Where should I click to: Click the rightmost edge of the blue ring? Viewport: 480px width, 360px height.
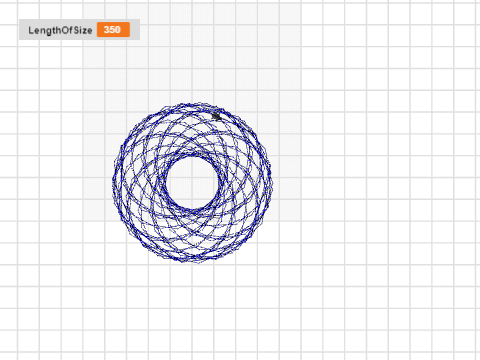pos(271,183)
